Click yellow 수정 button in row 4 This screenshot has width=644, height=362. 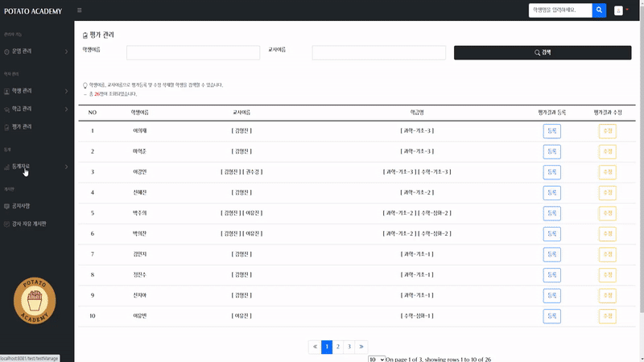tap(608, 192)
